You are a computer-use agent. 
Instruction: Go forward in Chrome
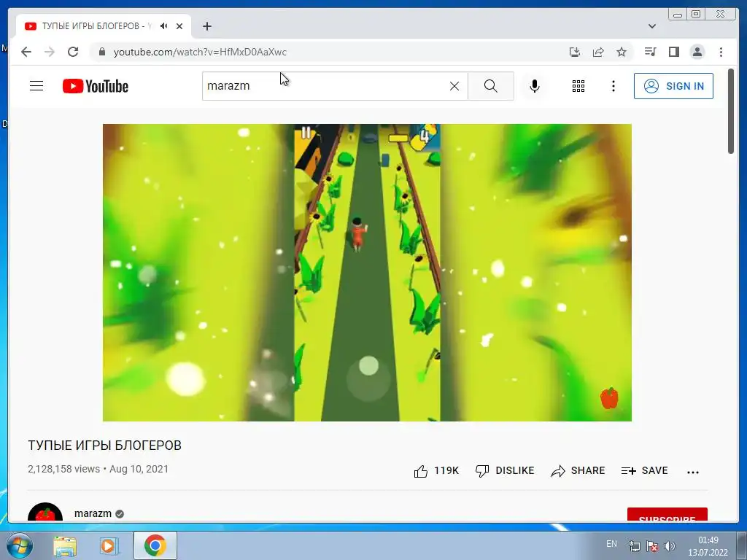click(x=50, y=52)
